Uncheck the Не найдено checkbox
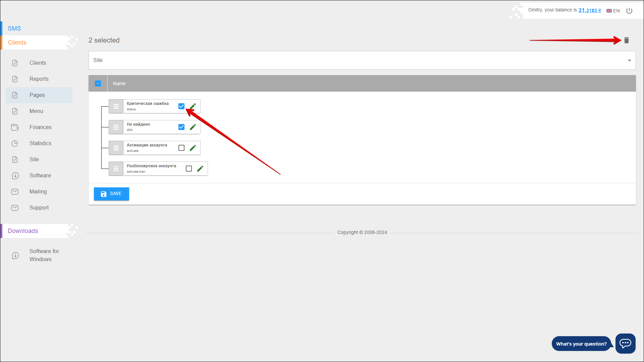This screenshot has height=362, width=644. tap(181, 127)
